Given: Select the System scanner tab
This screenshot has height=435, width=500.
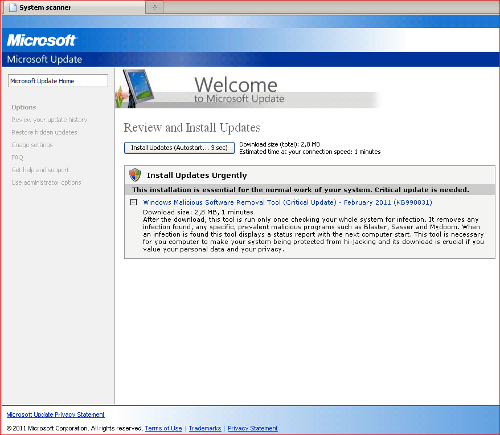Looking at the screenshot, I should tap(73, 7).
